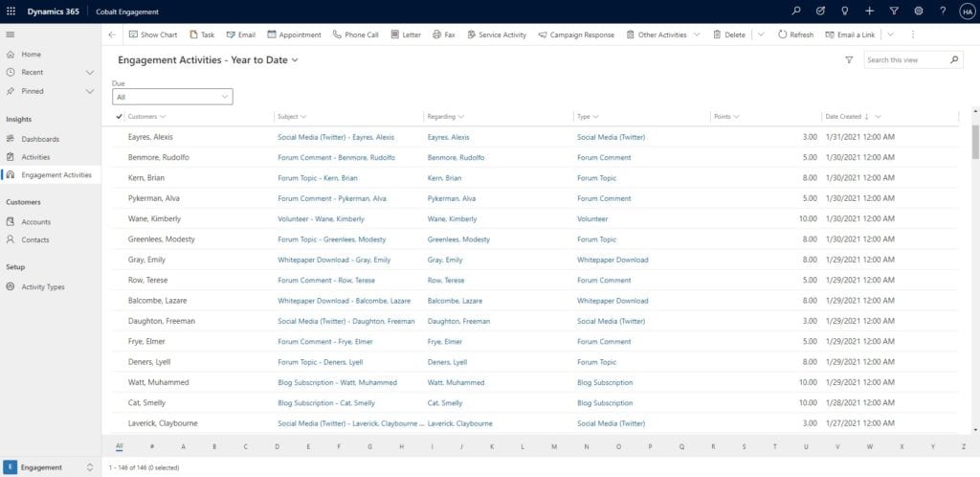Screen dimensions: 980x477
Task: Open subject Forum Topic - Kern, Brian
Action: point(318,178)
